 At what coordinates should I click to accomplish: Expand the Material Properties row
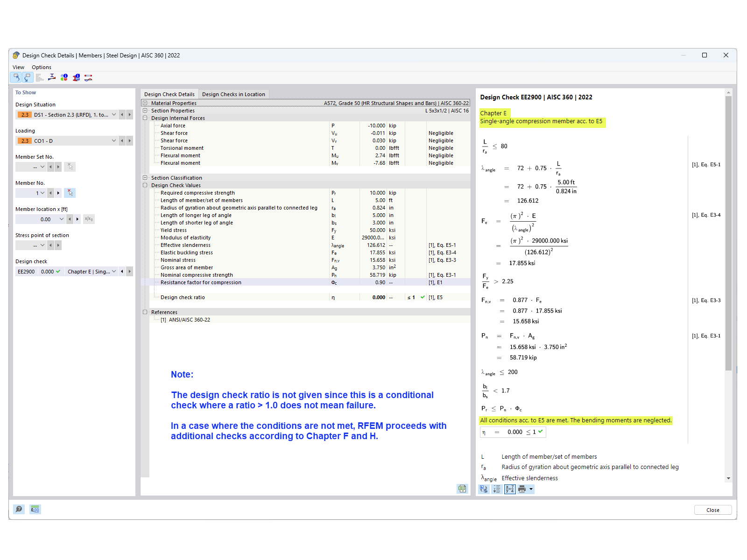(145, 103)
